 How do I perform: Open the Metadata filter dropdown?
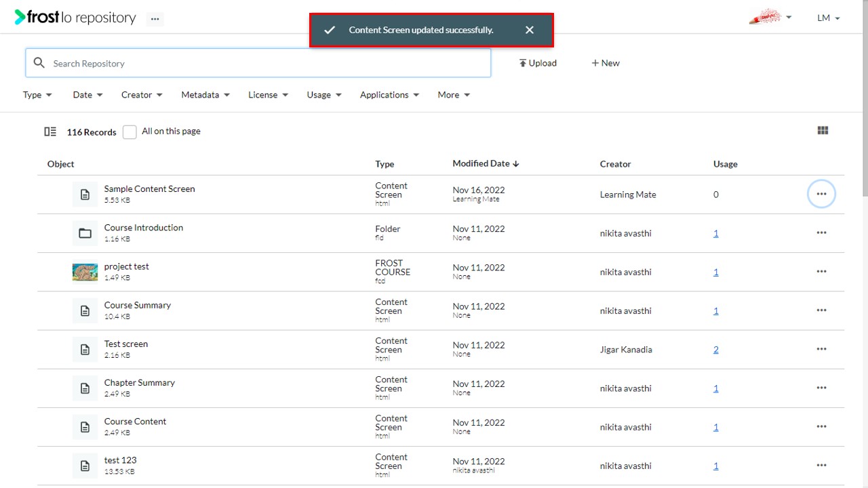point(205,95)
